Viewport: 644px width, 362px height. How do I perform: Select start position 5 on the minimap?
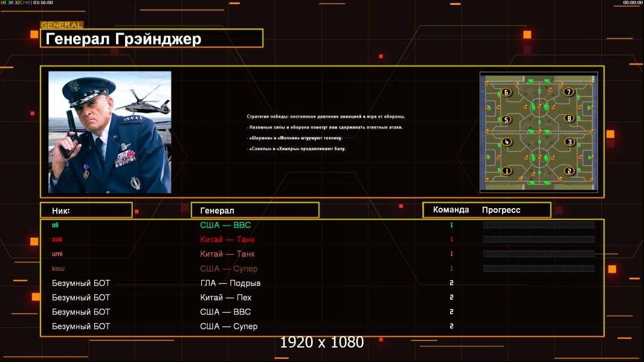506,119
